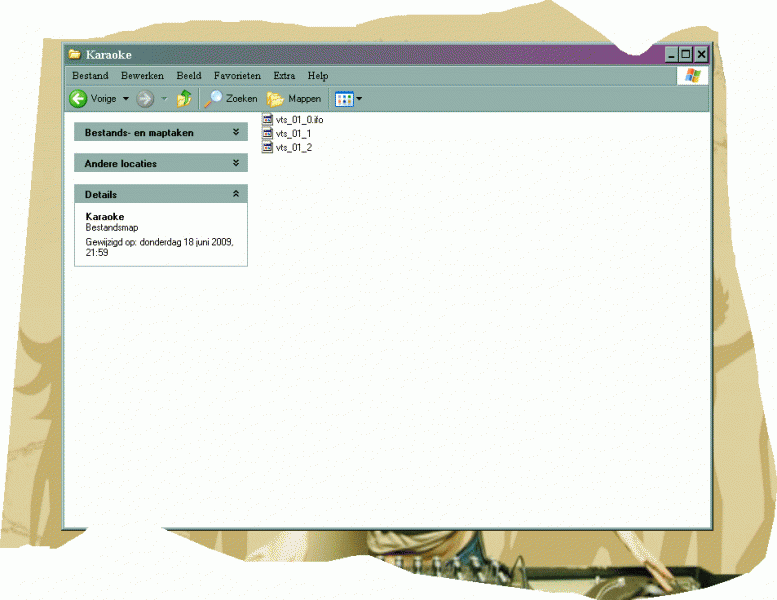The height and width of the screenshot is (600, 777).
Task: Click the Bestands- en maptaken header
Action: (161, 132)
